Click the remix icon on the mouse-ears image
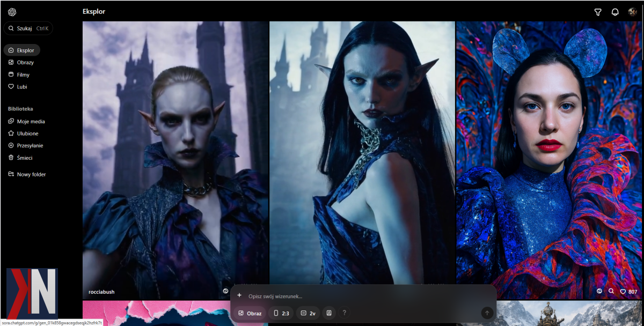644x326 pixels. [599, 291]
